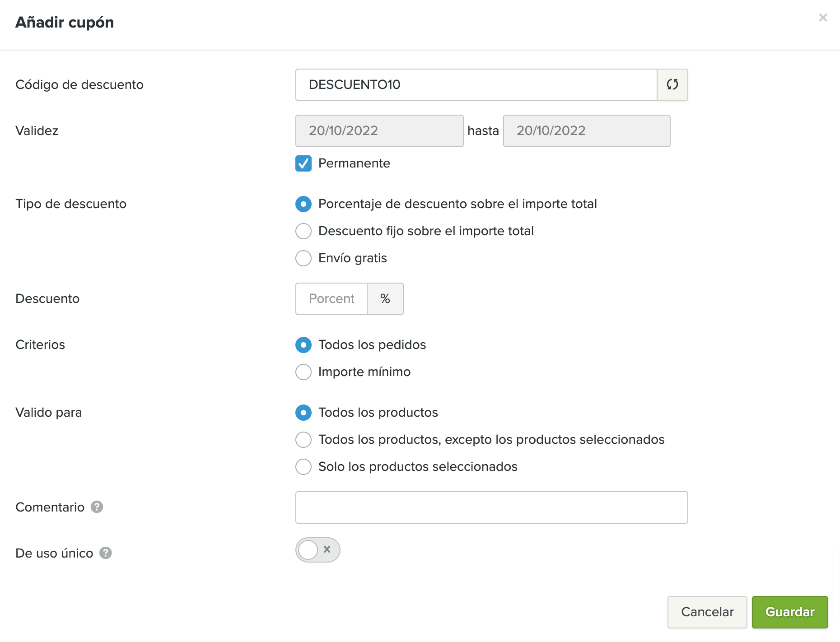The width and height of the screenshot is (840, 642).
Task: Click the Validez label
Action: click(37, 131)
